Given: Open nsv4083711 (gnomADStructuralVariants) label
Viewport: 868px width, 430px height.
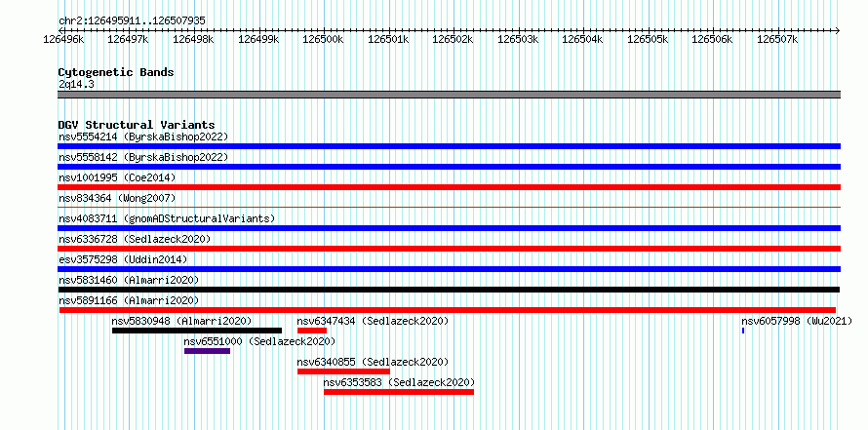Looking at the screenshot, I should (167, 218).
